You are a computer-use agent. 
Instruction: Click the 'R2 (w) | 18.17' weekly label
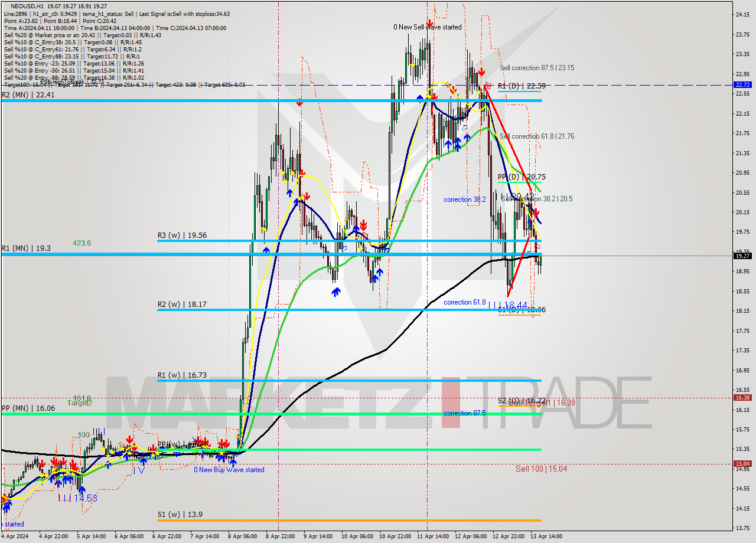(182, 305)
